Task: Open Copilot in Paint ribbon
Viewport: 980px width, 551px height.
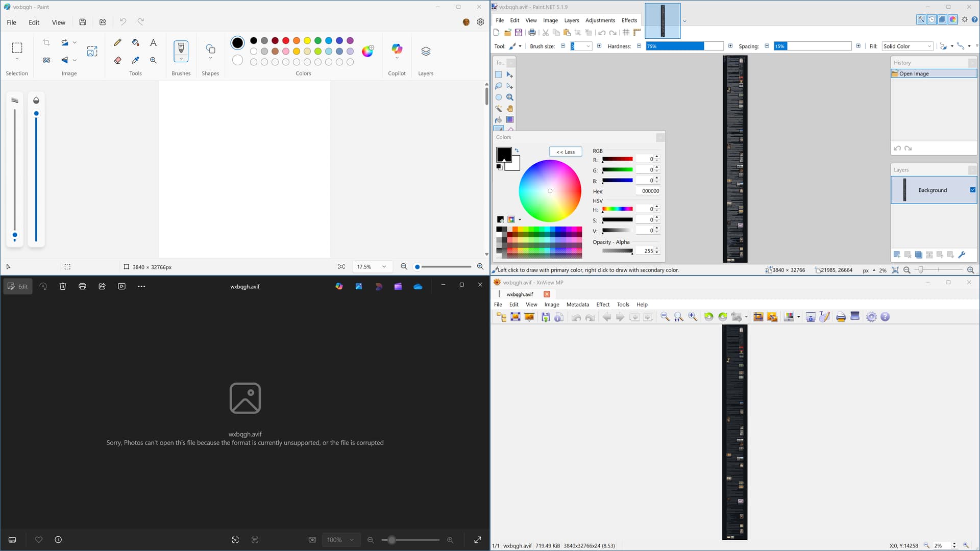Action: [397, 49]
